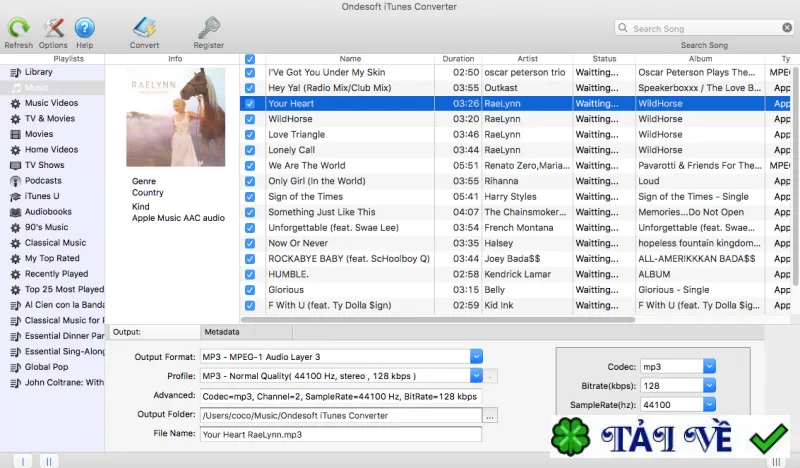Click the small button beside Profile dropdown
Viewport: 800px width, 468px height.
tap(490, 376)
